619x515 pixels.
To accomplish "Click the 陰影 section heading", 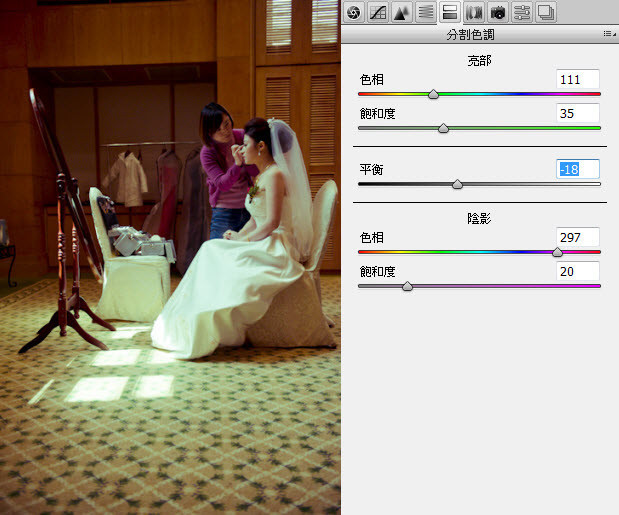I will tap(479, 218).
